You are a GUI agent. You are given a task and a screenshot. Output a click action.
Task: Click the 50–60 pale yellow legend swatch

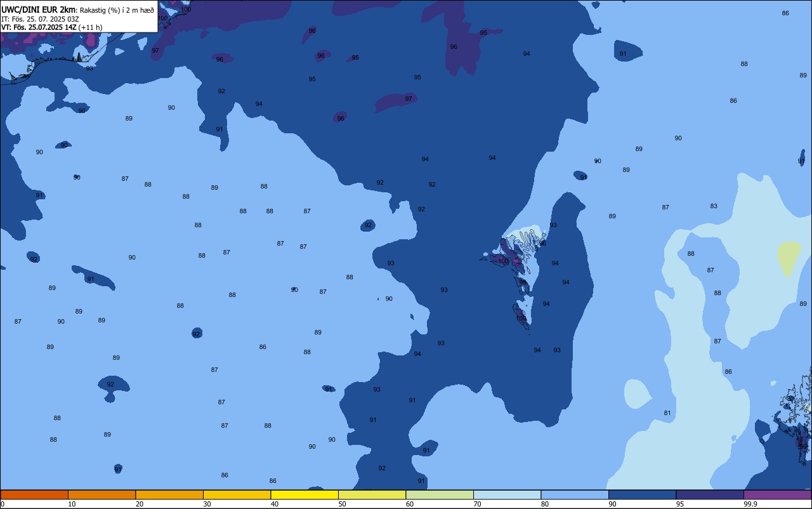pos(372,494)
